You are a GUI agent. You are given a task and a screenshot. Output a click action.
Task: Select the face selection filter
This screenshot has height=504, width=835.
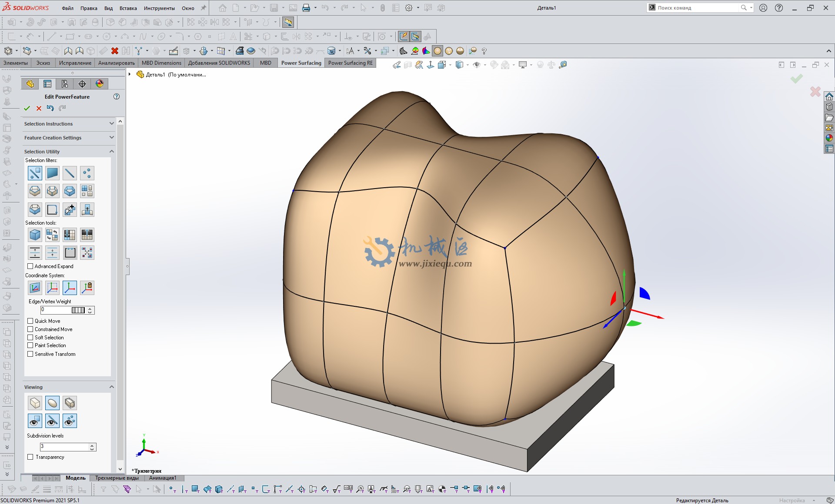(x=52, y=173)
